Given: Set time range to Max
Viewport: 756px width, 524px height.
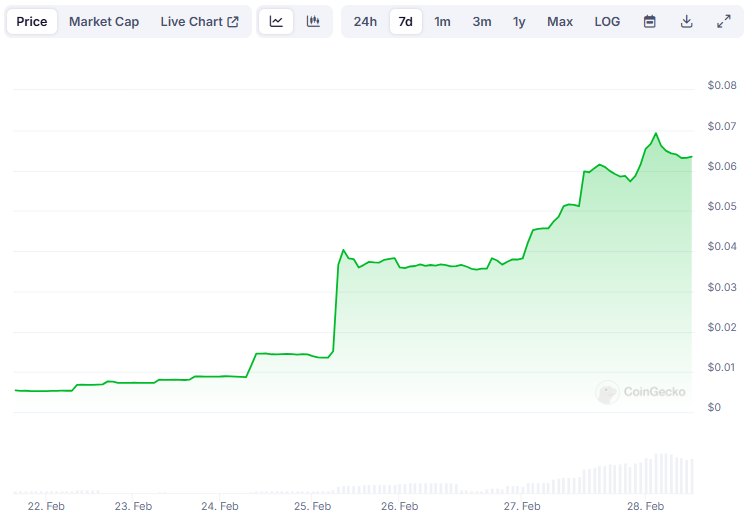Looking at the screenshot, I should [560, 22].
